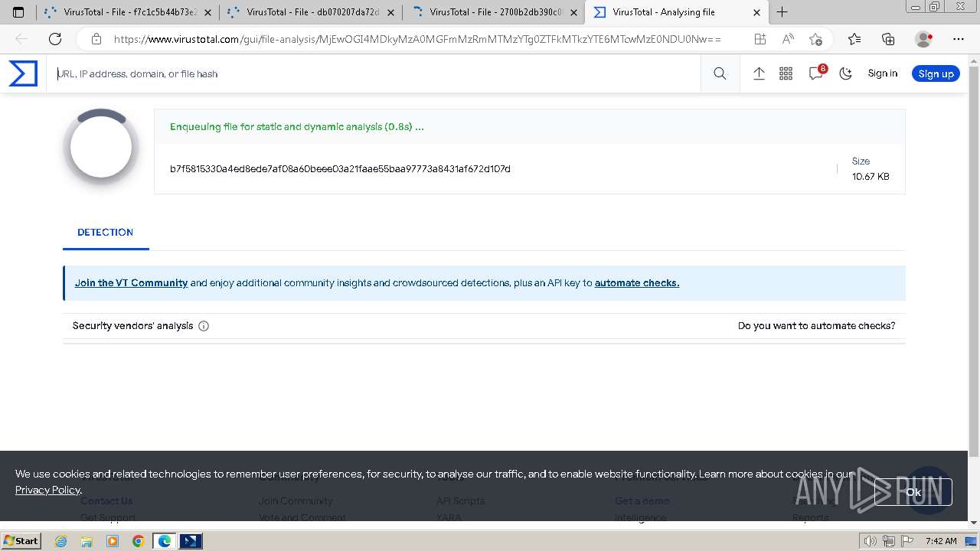Open the browser profile avatar
The image size is (980, 551).
click(x=924, y=39)
